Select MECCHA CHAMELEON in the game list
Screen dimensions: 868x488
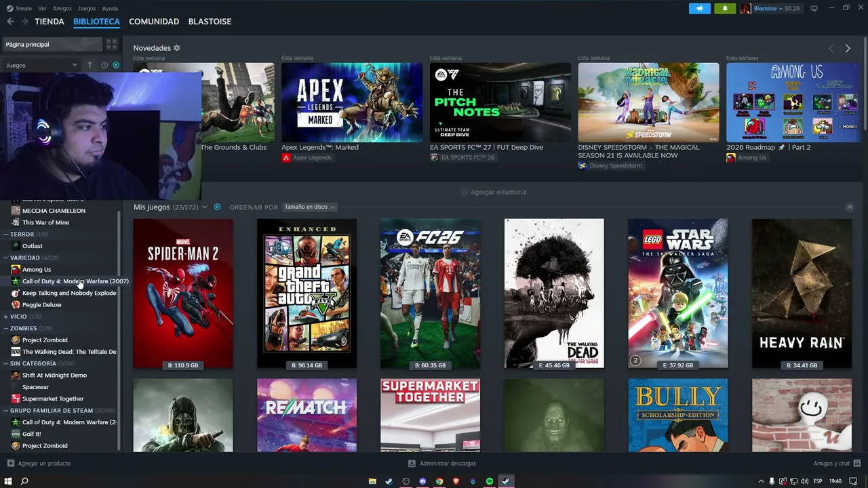pos(54,211)
